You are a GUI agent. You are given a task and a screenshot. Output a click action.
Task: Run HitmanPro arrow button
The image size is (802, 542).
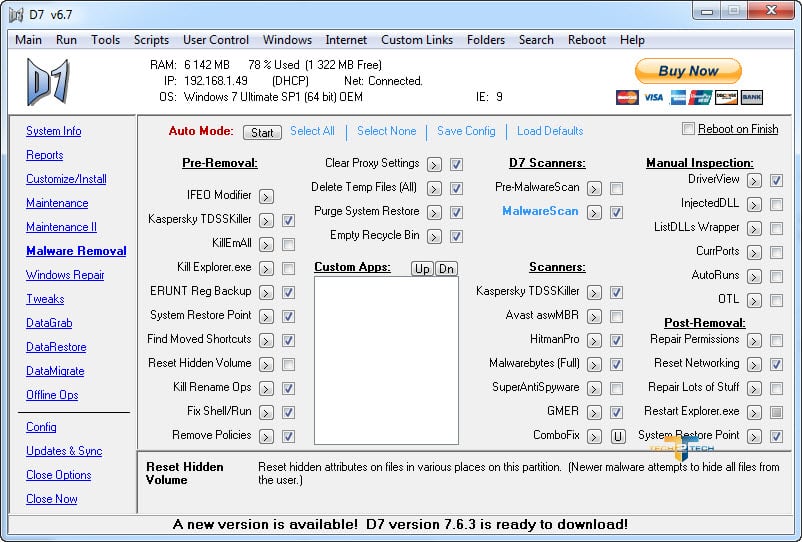[x=594, y=341]
